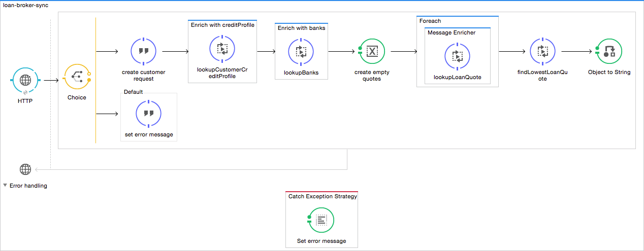Select the lookupBanks flow reference icon
This screenshot has height=251, width=644.
pyautogui.click(x=301, y=51)
